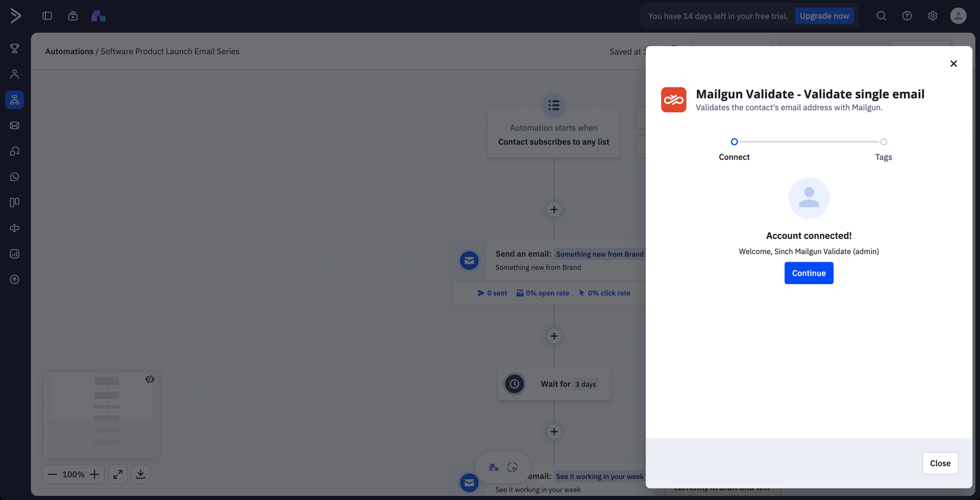Viewport: 980px width, 500px height.
Task: Open the headset conversations icon in sidebar
Action: tap(15, 151)
